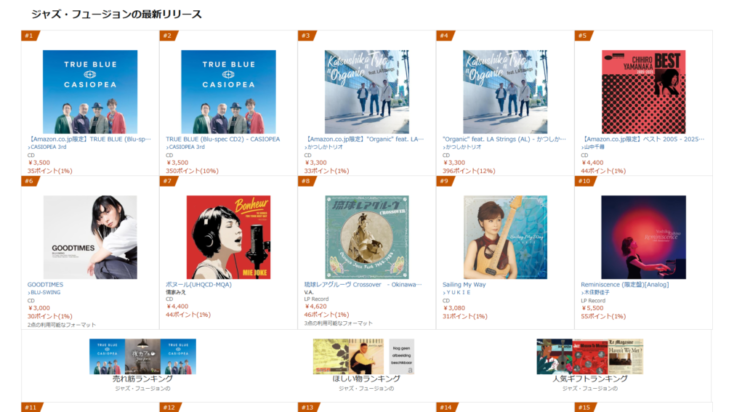Click the GOODTIMES album cover
Viewport: 750px width, 412px height.
90,237
